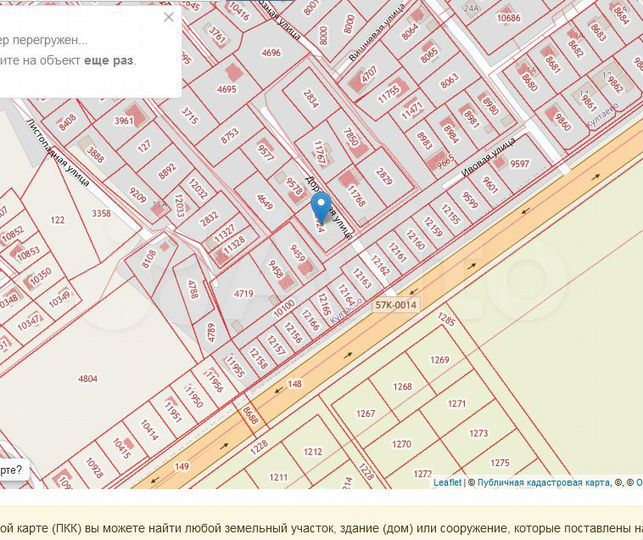Click parcel number 8753

(230, 136)
